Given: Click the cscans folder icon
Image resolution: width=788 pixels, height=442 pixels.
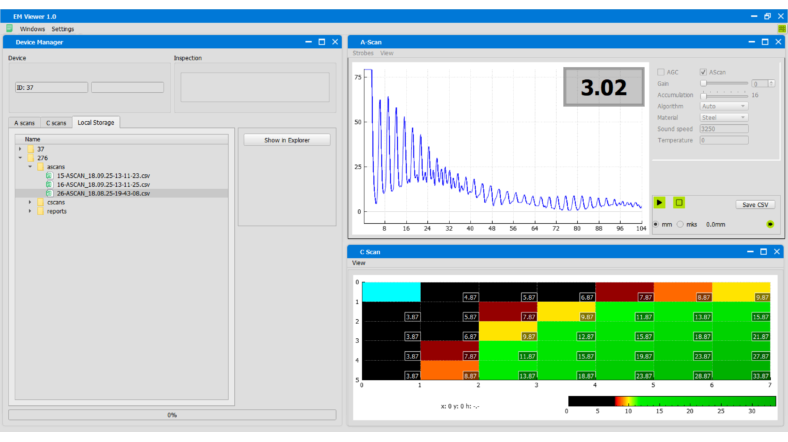Looking at the screenshot, I should [40, 202].
